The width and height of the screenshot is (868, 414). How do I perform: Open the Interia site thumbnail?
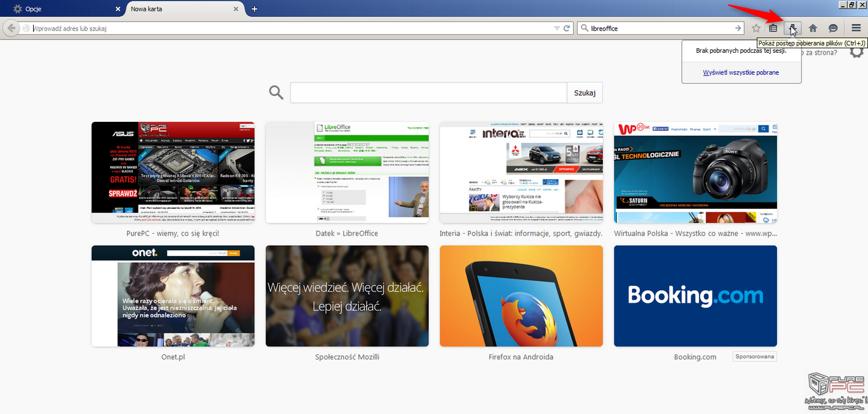[521, 172]
